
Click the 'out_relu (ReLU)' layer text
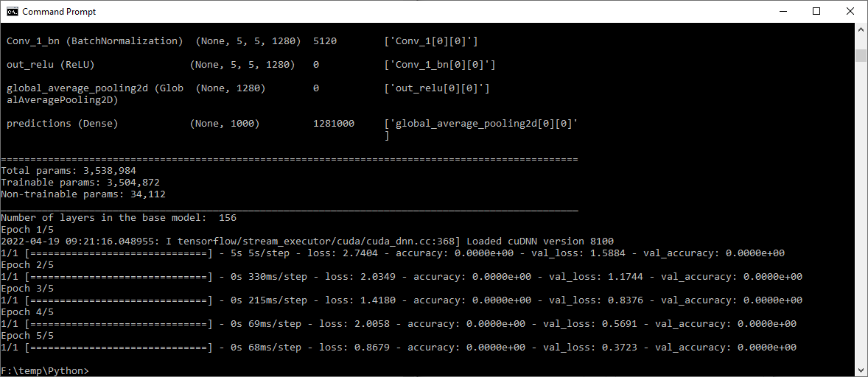51,65
